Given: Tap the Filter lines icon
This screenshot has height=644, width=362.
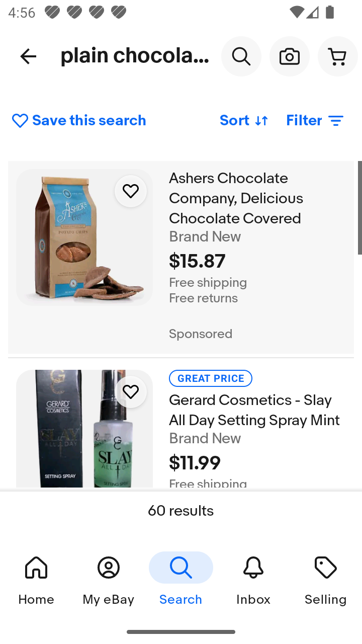Looking at the screenshot, I should pyautogui.click(x=335, y=121).
